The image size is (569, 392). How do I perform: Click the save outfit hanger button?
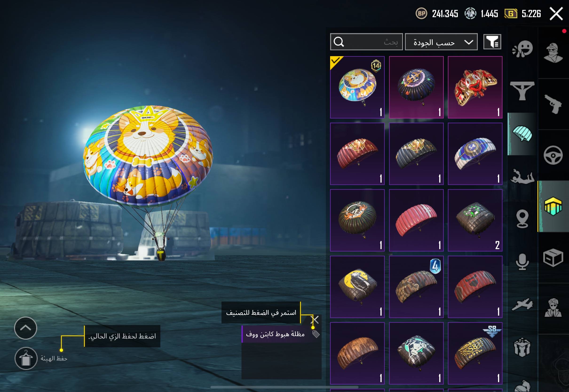(x=26, y=358)
